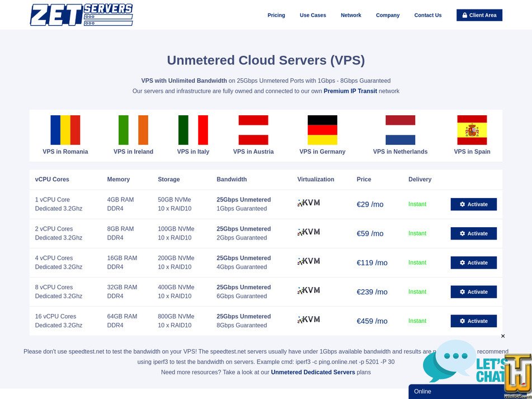Click KVM logo in 2 vCPU Cores row
The height and width of the screenshot is (399, 532).
[x=308, y=232]
